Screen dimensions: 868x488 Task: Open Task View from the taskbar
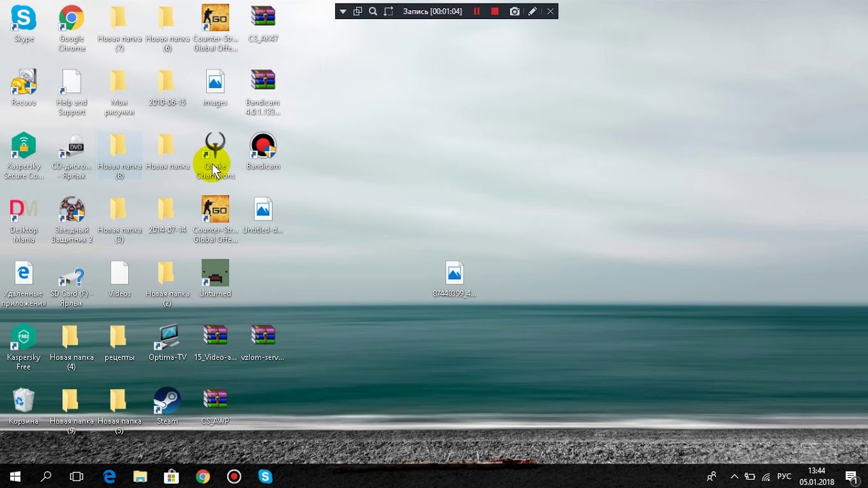[x=77, y=476]
